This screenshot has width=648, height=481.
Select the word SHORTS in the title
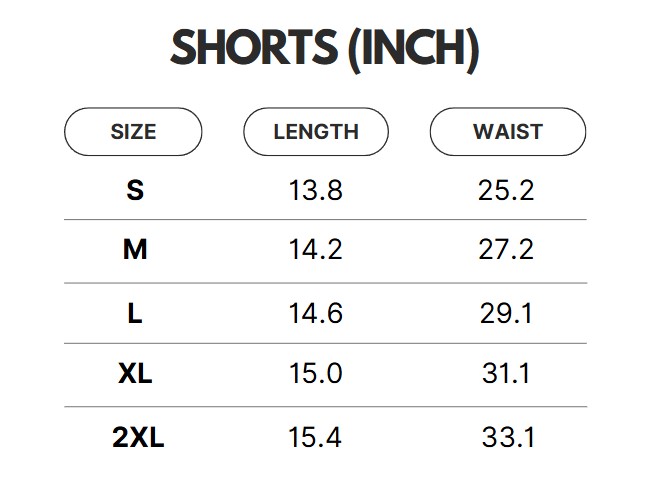[254, 48]
